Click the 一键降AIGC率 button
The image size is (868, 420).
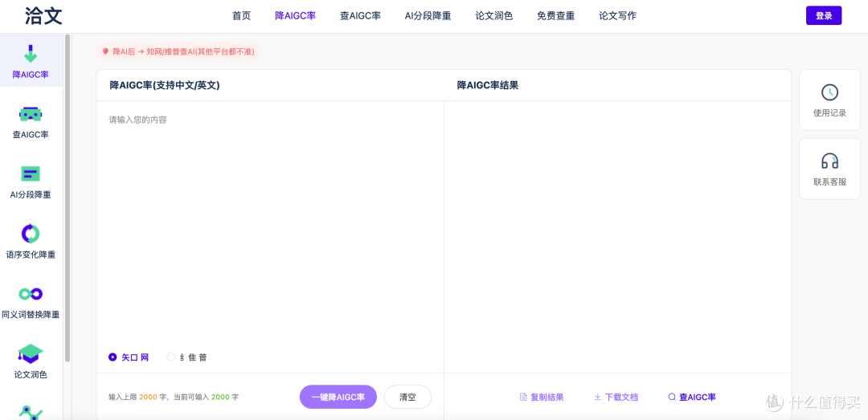pyautogui.click(x=338, y=397)
